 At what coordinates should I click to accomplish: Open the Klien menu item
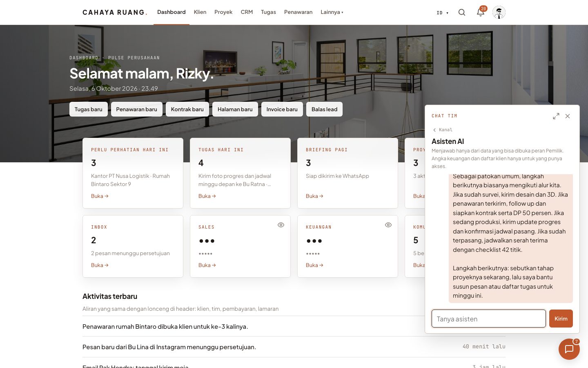pos(200,12)
